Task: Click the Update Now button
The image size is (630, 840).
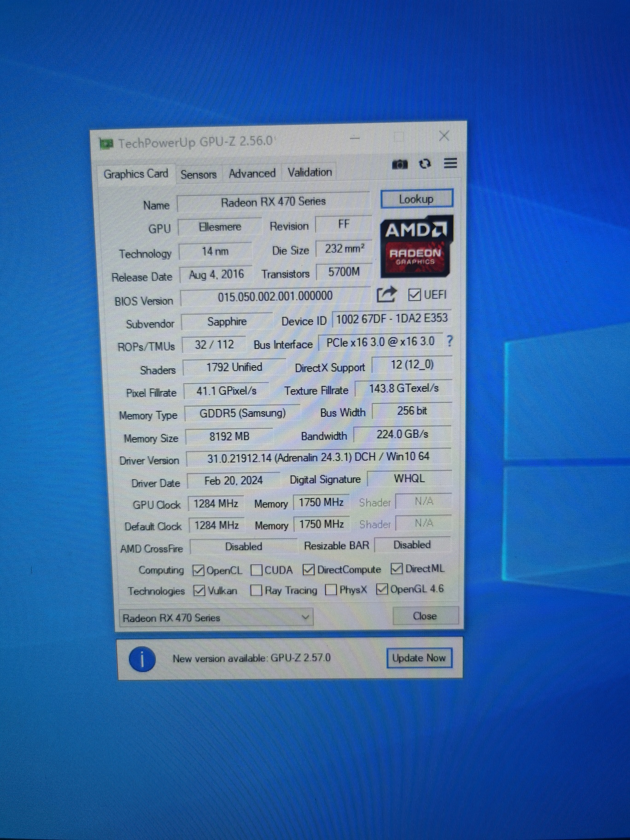Action: 419,658
